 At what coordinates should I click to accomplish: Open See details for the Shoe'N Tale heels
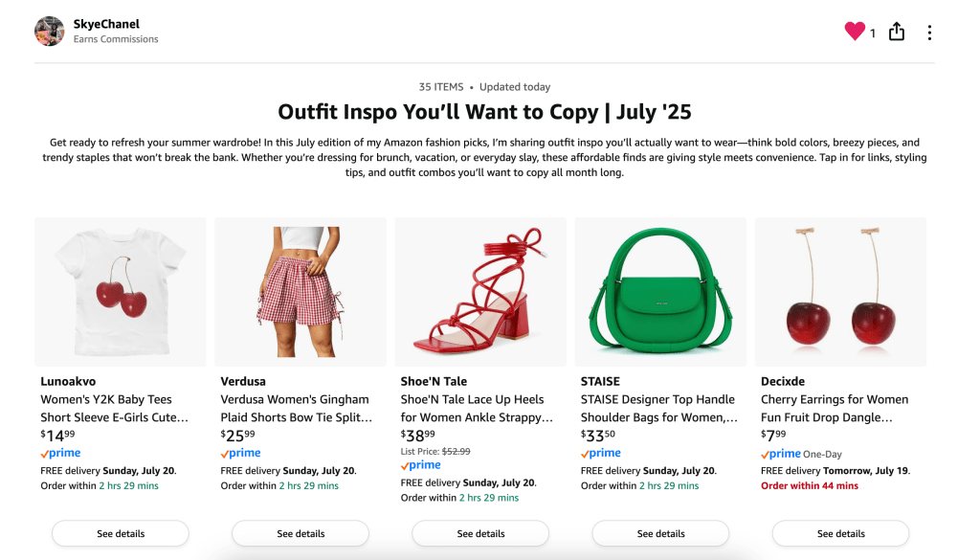pos(479,533)
